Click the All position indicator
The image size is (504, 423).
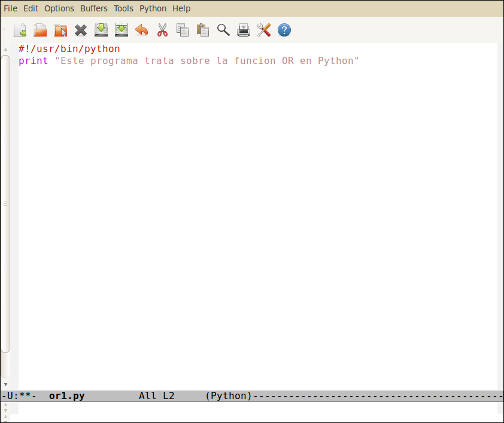147,395
